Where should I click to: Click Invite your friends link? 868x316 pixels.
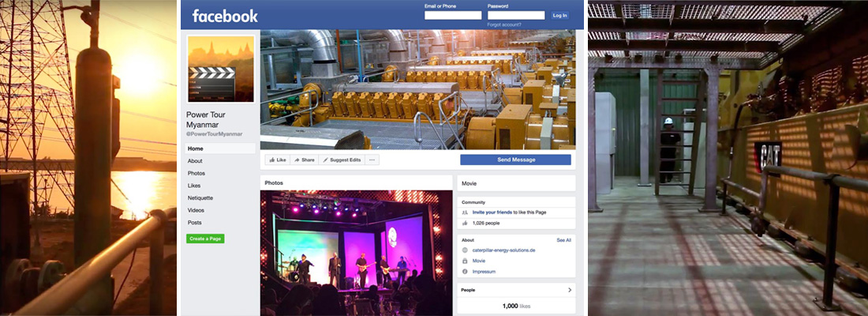point(492,213)
